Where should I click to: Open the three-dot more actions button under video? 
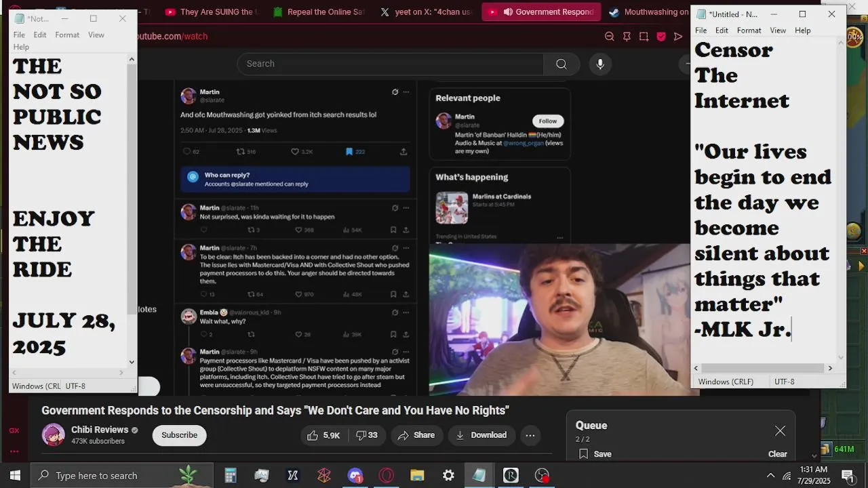pos(530,435)
